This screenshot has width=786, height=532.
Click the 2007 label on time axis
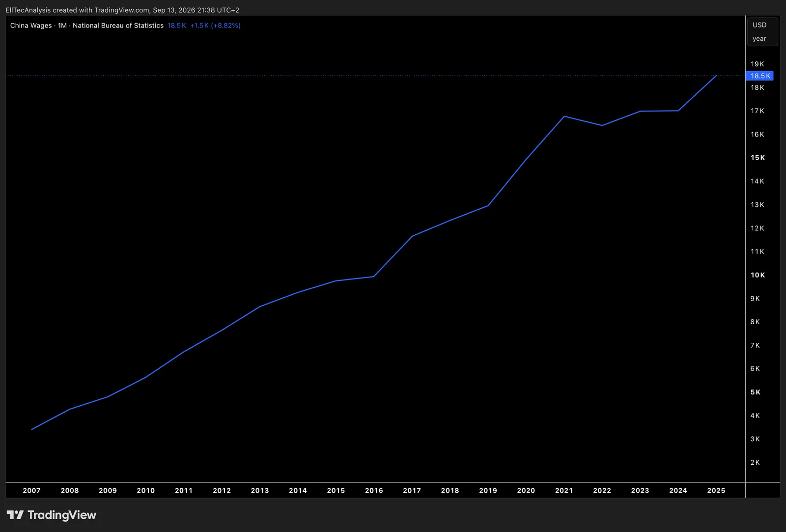(32, 490)
